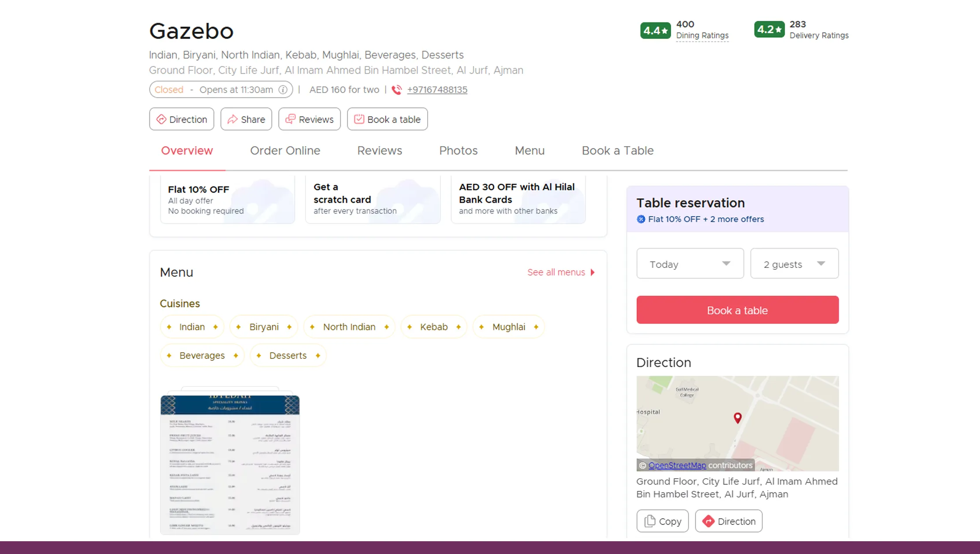This screenshot has width=980, height=554.
Task: Click the Copy icon below the address
Action: (x=650, y=521)
